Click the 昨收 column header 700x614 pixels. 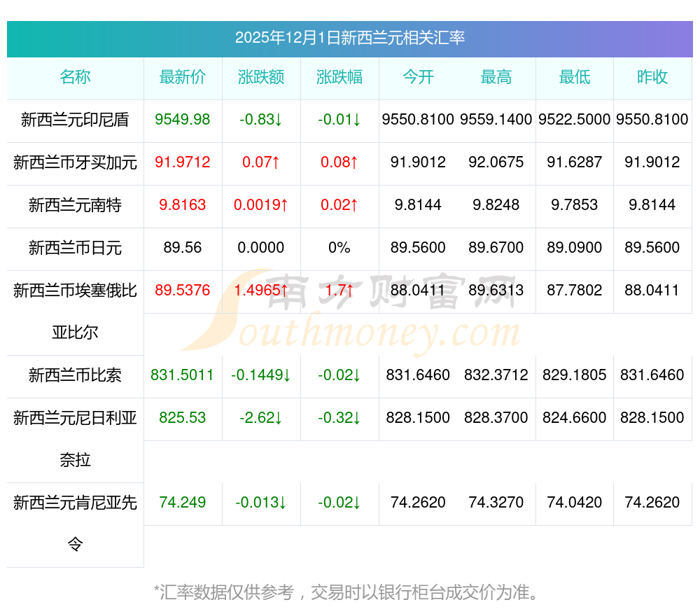(x=652, y=77)
